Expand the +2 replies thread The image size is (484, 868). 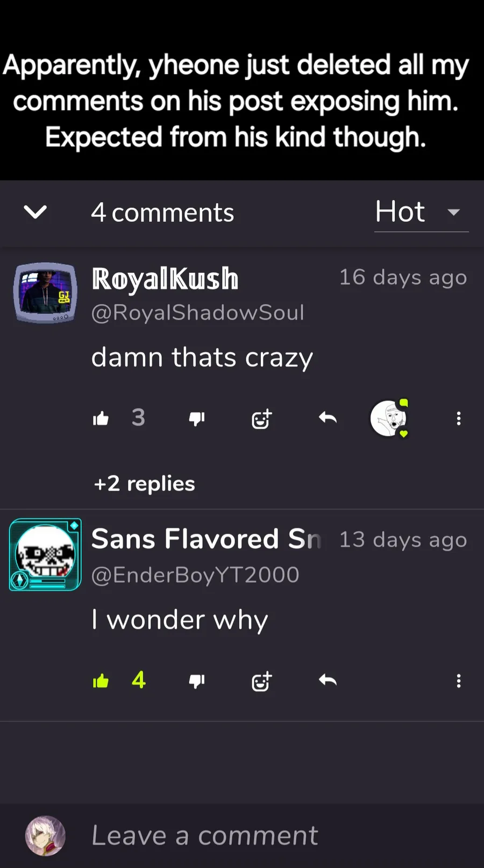click(144, 483)
